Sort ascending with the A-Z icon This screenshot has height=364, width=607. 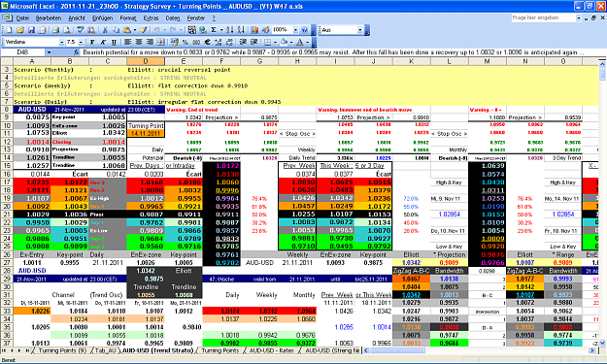(x=229, y=30)
